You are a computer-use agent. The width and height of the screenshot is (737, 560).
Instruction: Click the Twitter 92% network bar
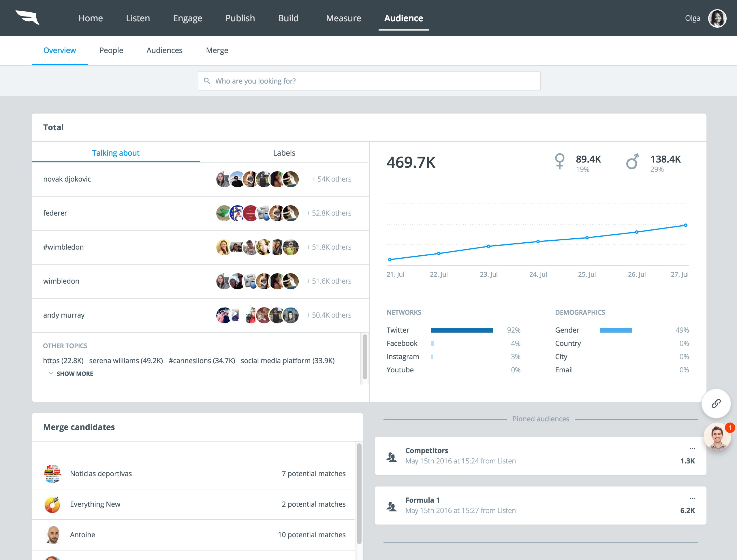tap(462, 330)
